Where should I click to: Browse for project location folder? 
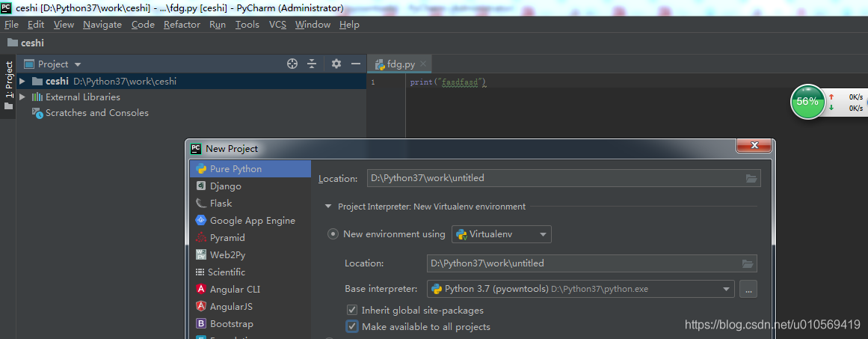click(751, 178)
